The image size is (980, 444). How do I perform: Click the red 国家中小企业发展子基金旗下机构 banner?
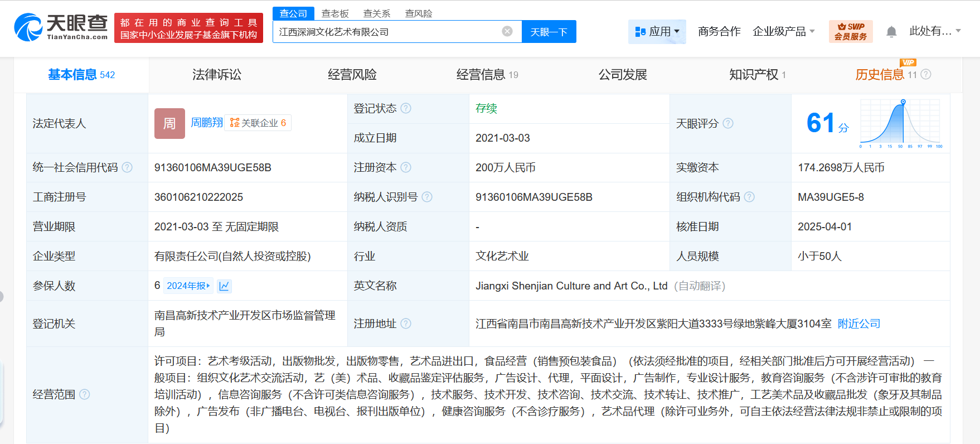(x=188, y=28)
